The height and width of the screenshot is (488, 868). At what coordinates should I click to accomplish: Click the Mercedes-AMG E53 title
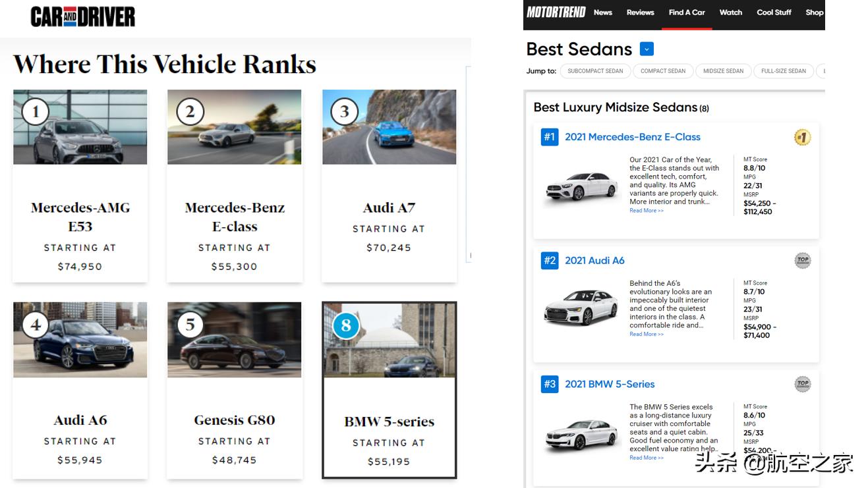[x=80, y=217]
